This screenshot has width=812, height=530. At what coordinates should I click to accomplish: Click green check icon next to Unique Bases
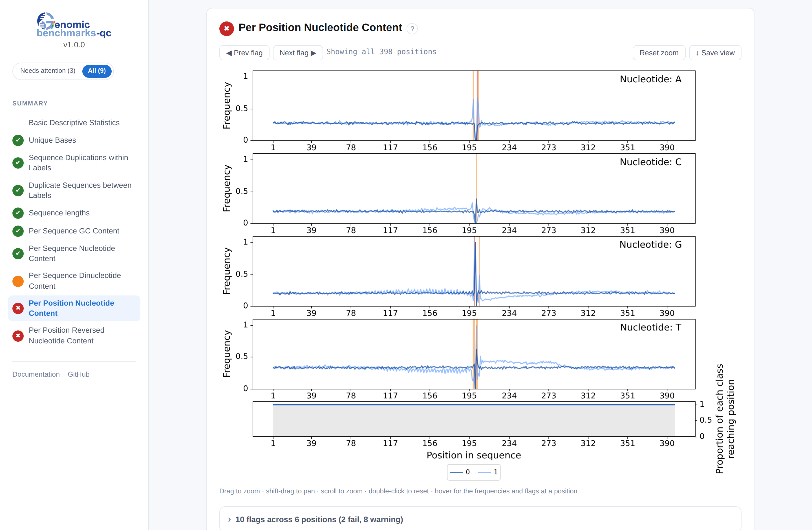point(18,140)
